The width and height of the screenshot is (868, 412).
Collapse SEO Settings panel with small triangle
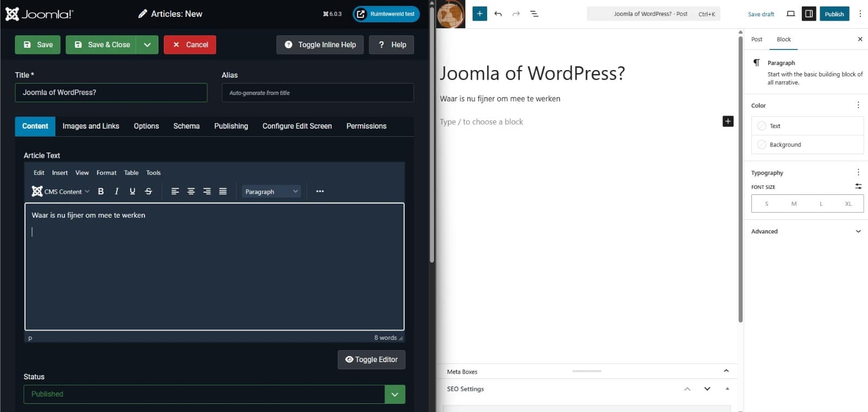pyautogui.click(x=727, y=389)
